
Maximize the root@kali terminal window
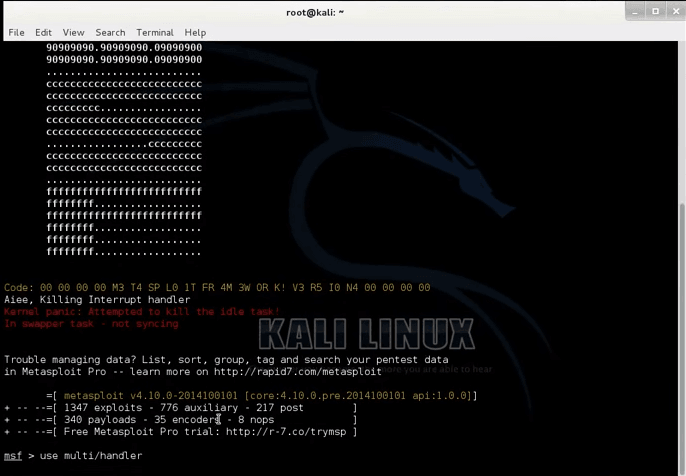tap(655, 11)
